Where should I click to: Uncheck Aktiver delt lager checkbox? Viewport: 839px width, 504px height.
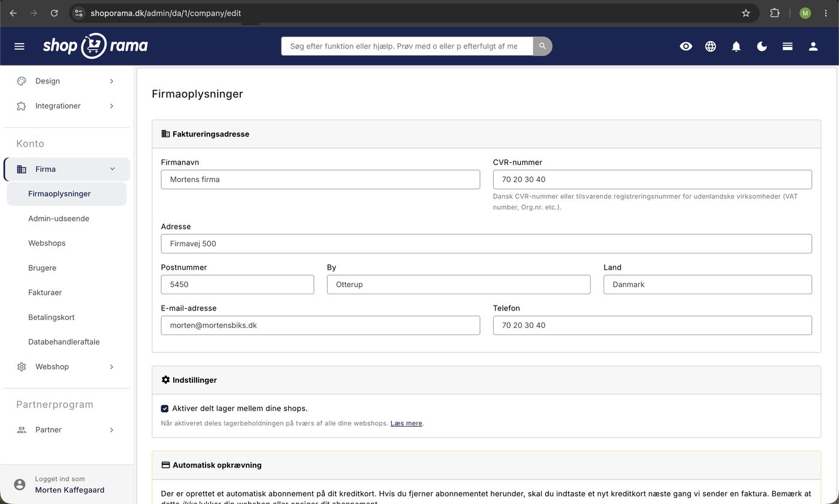[x=165, y=409]
